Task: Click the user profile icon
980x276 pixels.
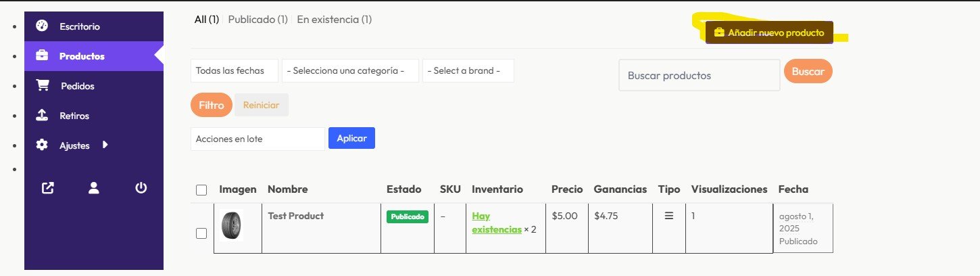Action: coord(94,188)
